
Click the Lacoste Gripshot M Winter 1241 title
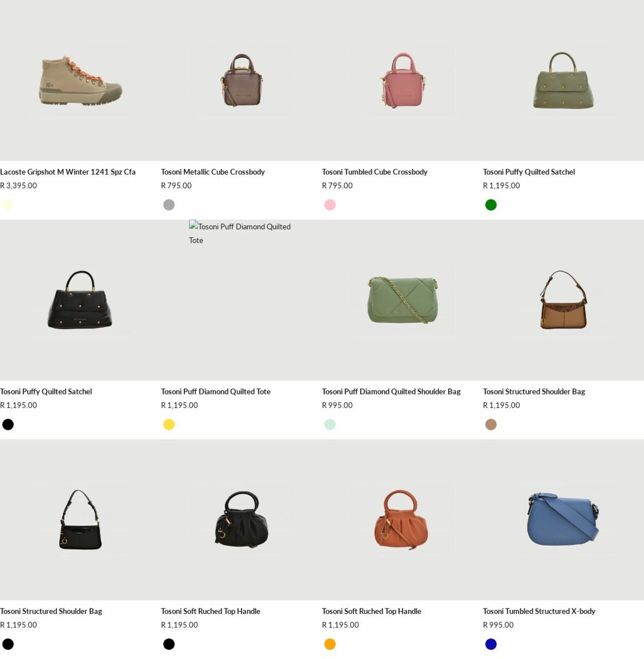pos(67,172)
